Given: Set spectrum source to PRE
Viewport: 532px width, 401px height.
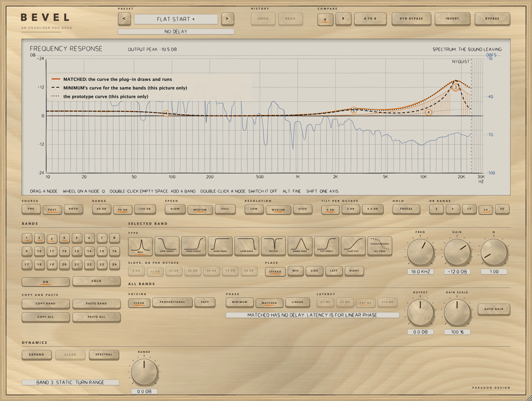Looking at the screenshot, I should coord(31,209).
